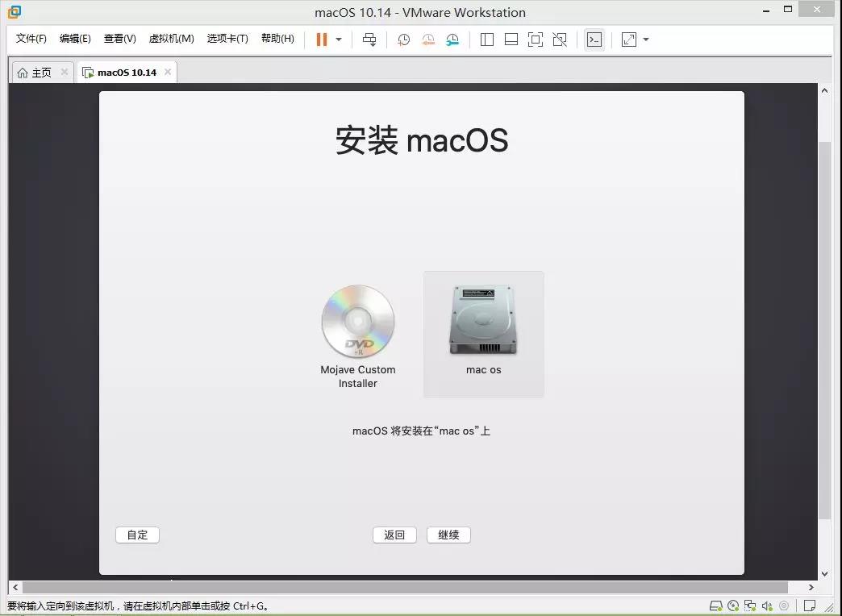Click the send Ctrl+Alt+Del icon
The width and height of the screenshot is (842, 616).
pos(369,40)
